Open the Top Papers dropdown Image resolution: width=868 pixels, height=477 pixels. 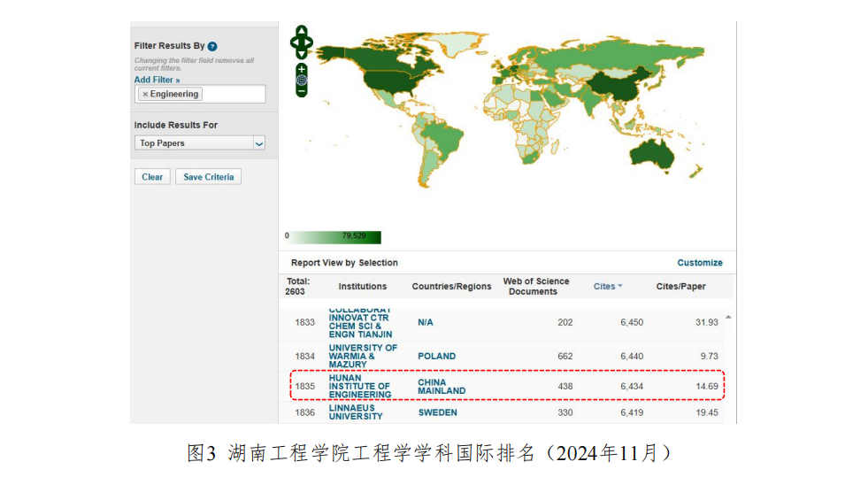tap(200, 142)
